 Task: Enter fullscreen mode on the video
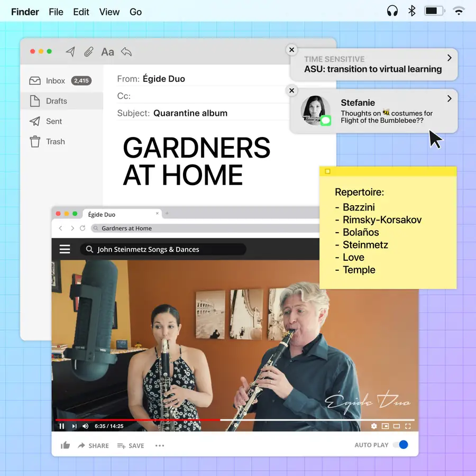(408, 426)
